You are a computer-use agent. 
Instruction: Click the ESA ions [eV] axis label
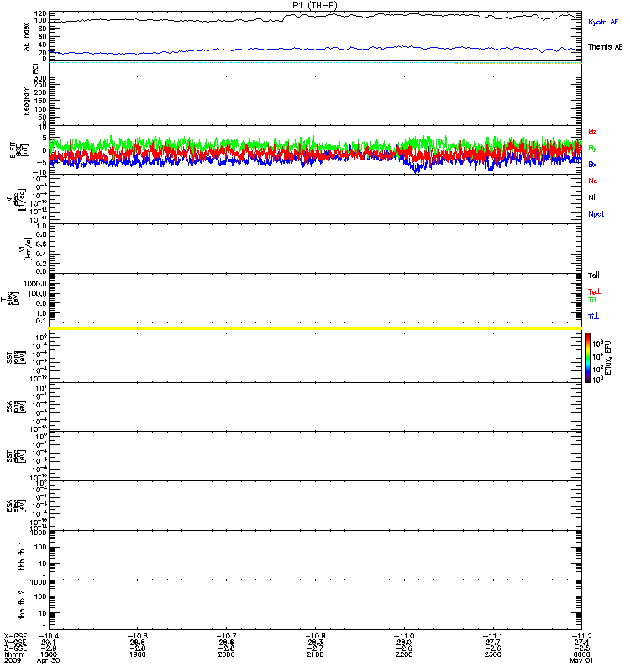point(16,407)
